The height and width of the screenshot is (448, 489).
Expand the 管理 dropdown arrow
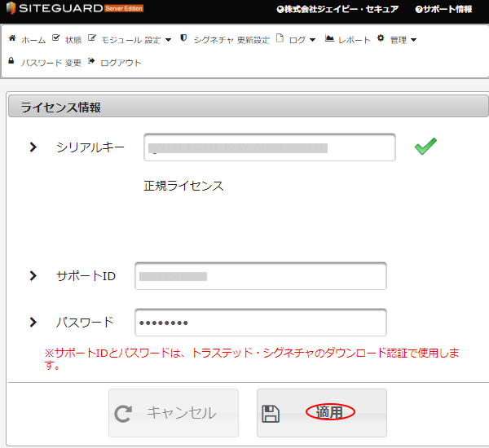(x=413, y=40)
